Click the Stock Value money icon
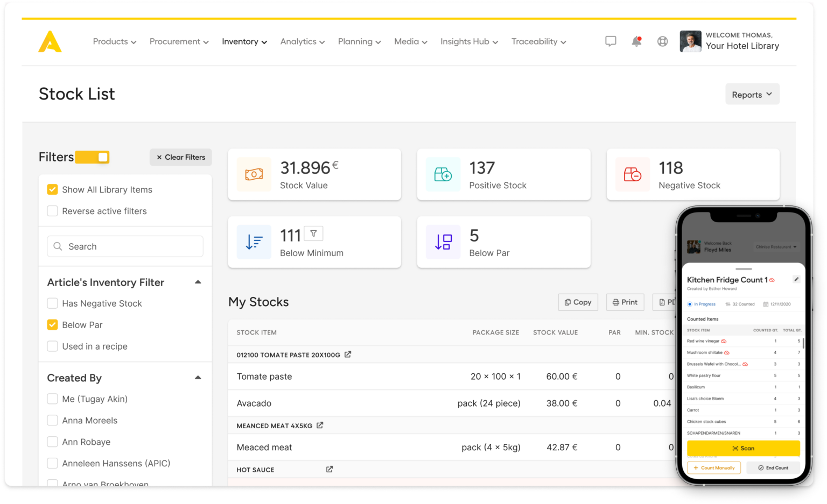This screenshot has height=504, width=827. pyautogui.click(x=254, y=174)
